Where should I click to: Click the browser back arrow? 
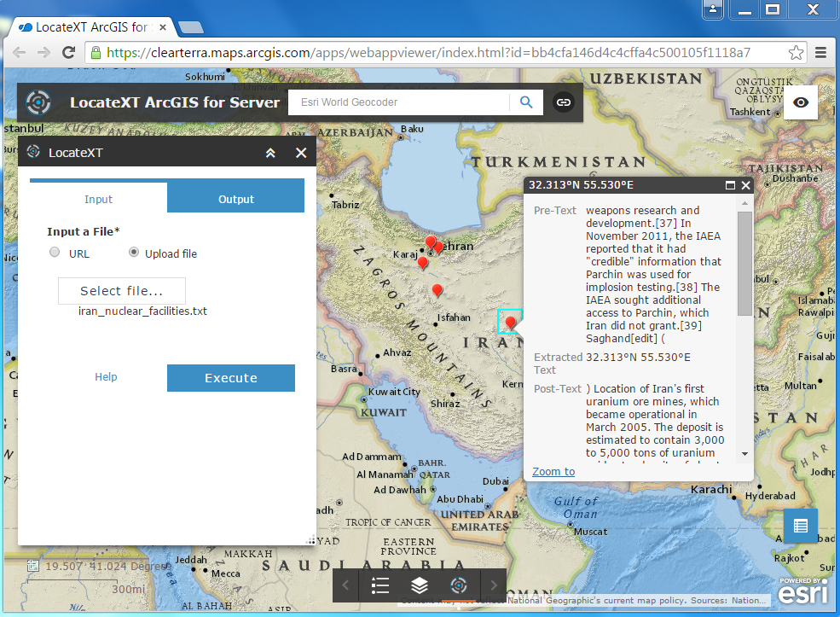[20, 53]
